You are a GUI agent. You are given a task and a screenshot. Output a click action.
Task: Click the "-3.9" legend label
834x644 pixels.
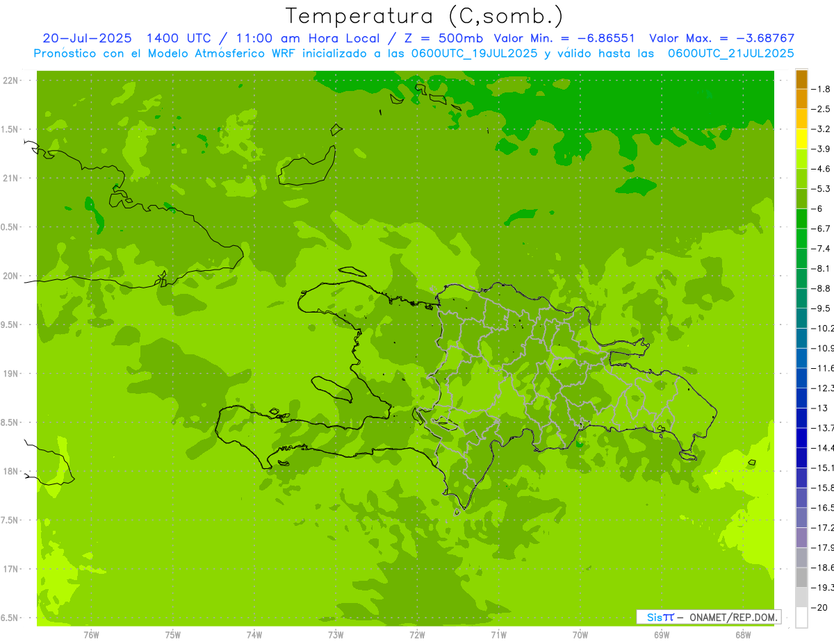click(821, 149)
